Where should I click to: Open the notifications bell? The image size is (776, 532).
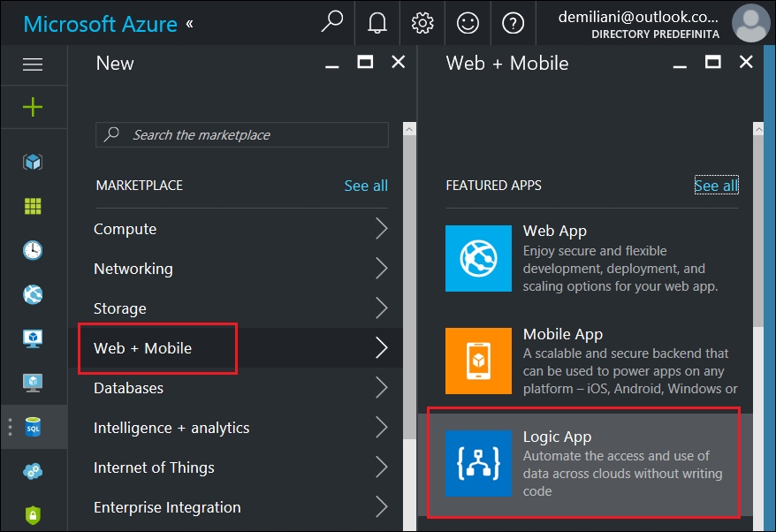[377, 23]
